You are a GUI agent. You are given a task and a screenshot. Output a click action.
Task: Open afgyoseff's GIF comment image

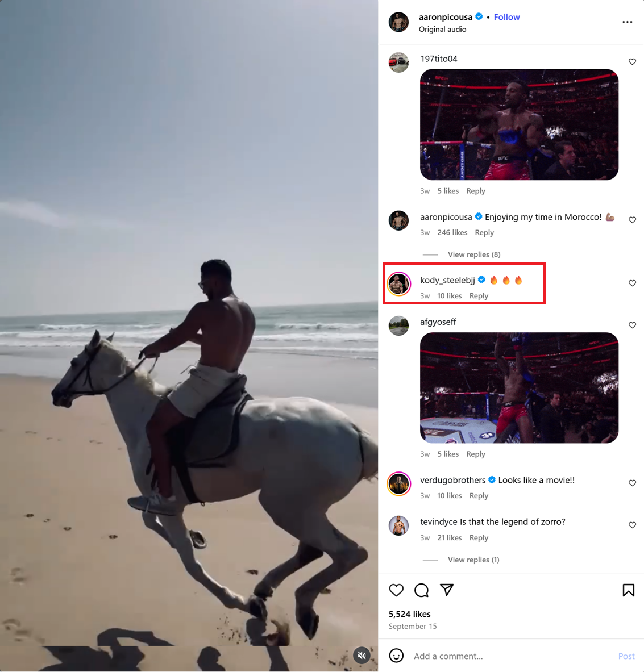pyautogui.click(x=519, y=388)
